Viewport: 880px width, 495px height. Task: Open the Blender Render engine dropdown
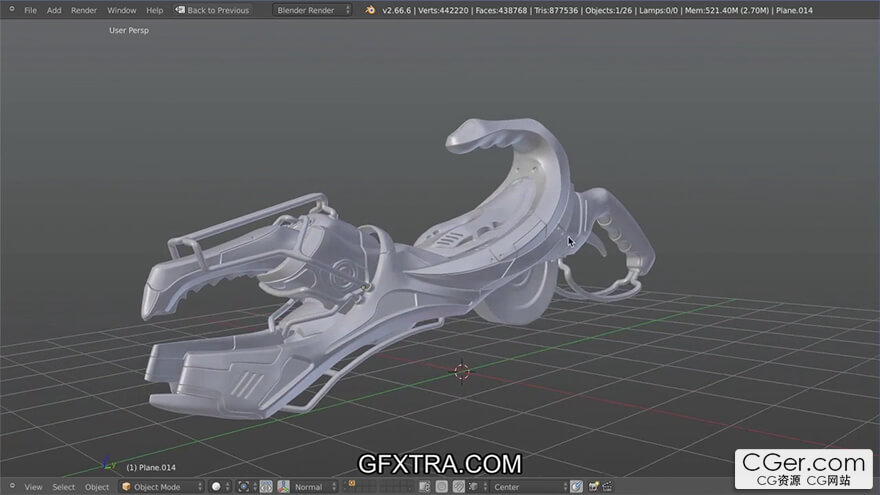(x=312, y=10)
